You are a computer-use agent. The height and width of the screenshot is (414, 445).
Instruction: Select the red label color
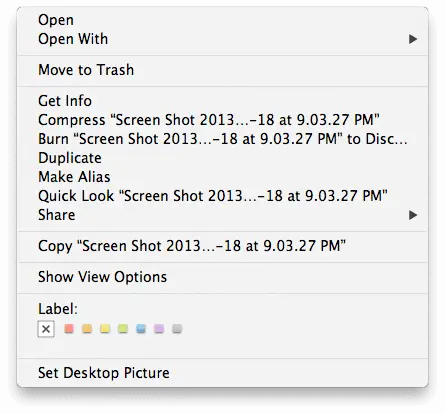(x=69, y=329)
